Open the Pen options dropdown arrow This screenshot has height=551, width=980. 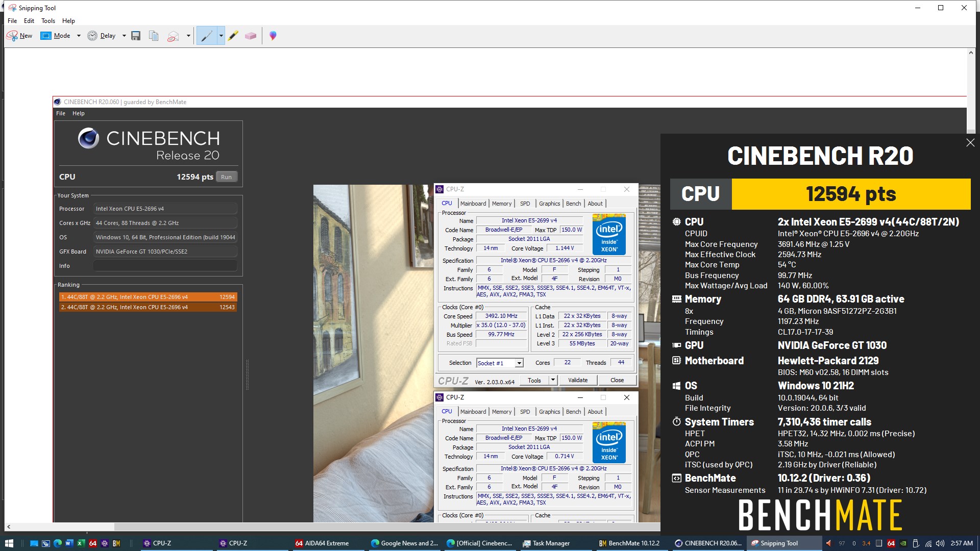tap(221, 36)
